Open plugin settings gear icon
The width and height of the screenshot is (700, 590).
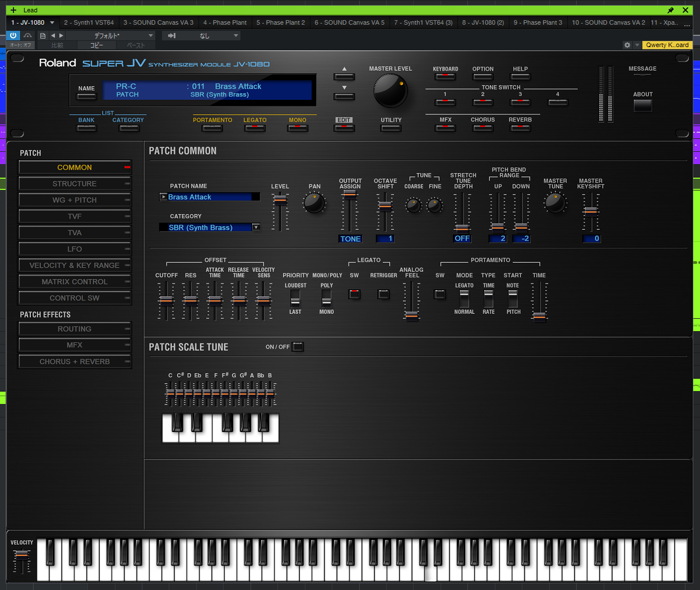tap(627, 45)
